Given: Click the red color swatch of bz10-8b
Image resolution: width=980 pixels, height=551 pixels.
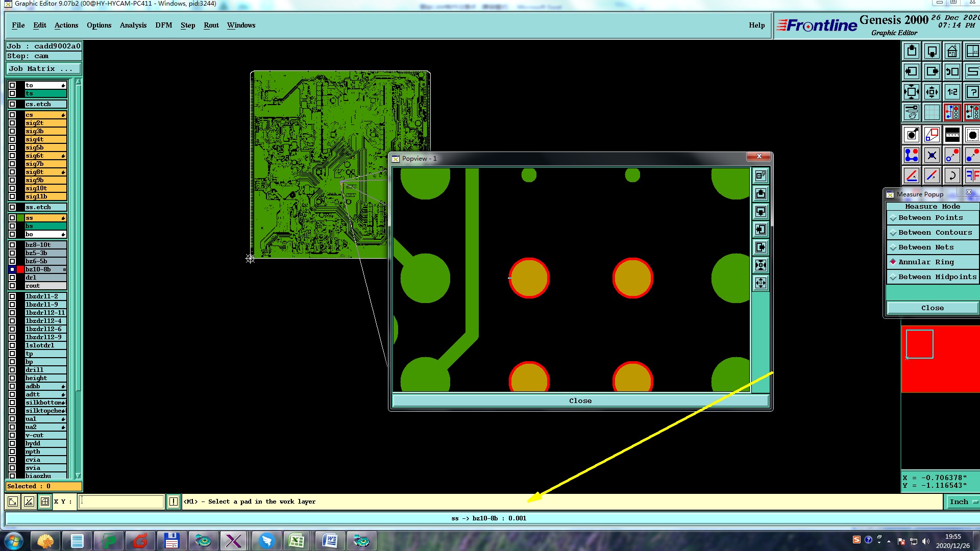Looking at the screenshot, I should pyautogui.click(x=20, y=269).
